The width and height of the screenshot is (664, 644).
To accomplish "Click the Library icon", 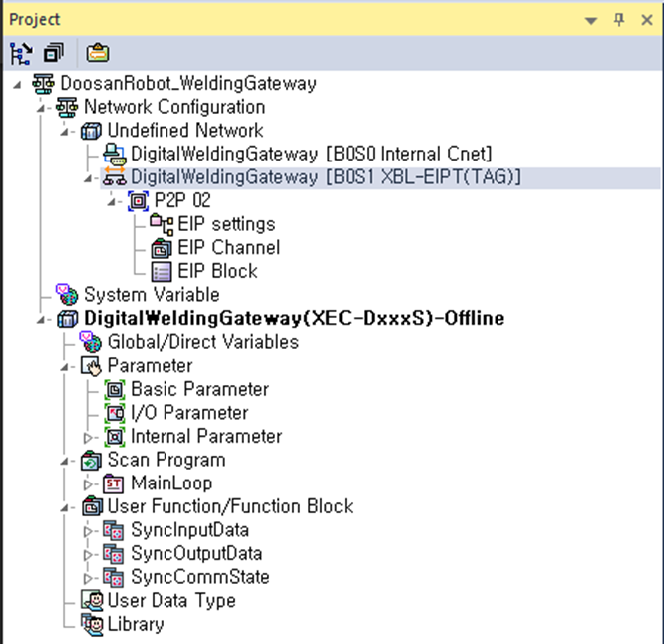I will point(93,625).
